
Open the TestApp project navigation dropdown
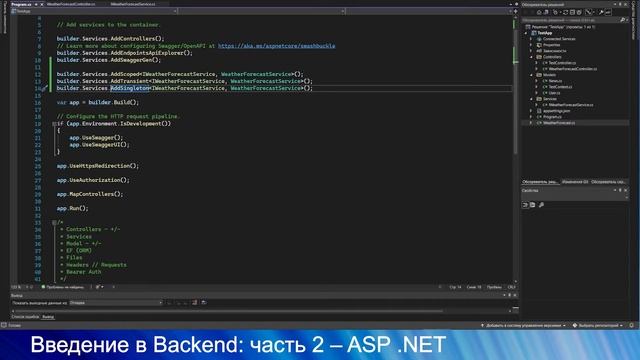click(94, 11)
